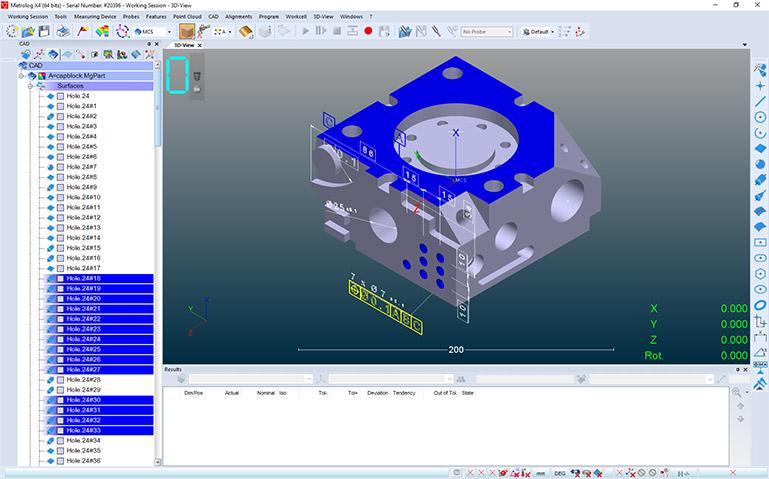This screenshot has width=769, height=479.
Task: Click the open folder icon in toolbar
Action: (29, 31)
